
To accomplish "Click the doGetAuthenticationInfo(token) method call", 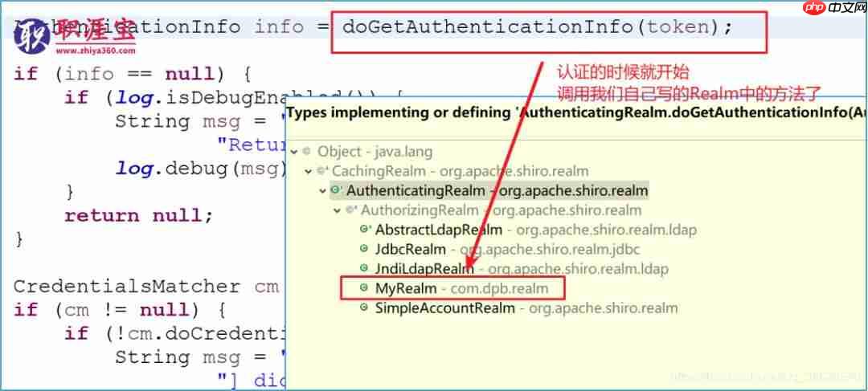I will click(537, 26).
